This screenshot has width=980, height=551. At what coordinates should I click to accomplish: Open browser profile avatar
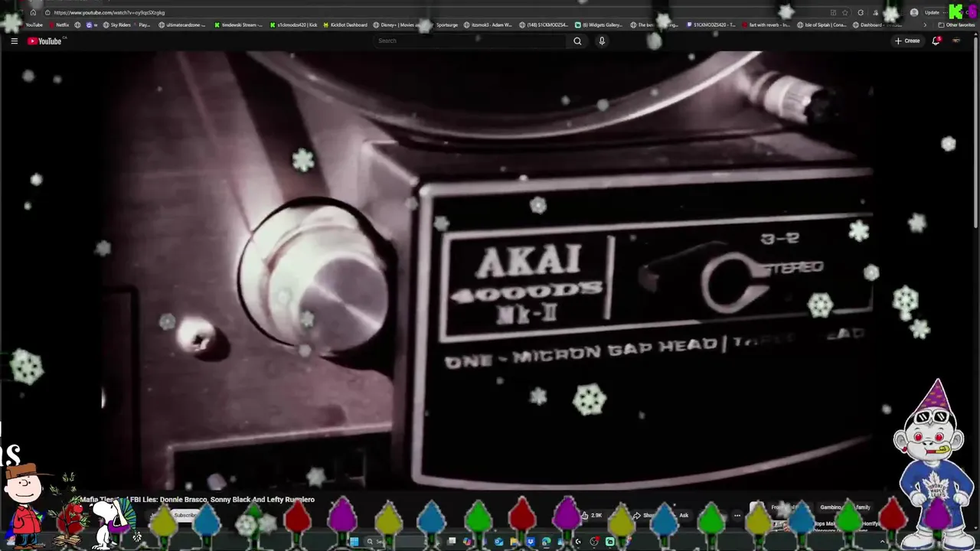click(x=914, y=12)
